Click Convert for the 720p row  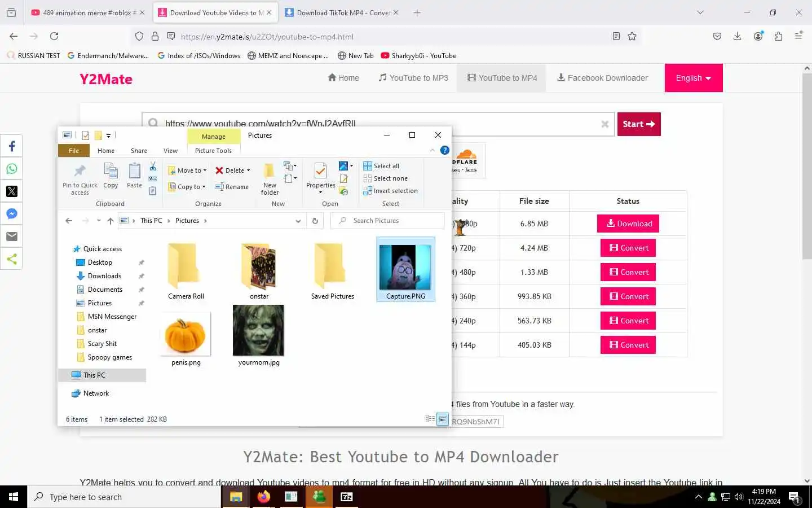coord(628,248)
